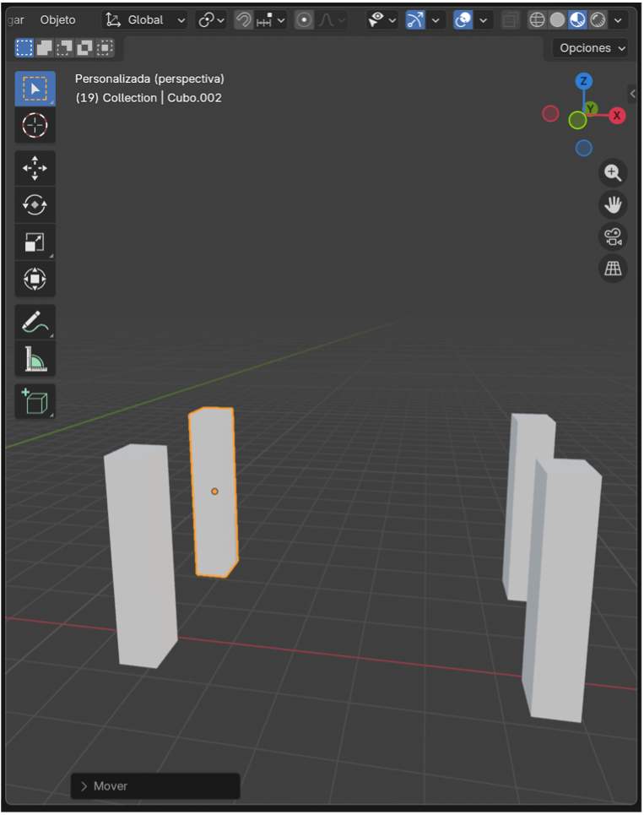The width and height of the screenshot is (644, 815).
Task: Set selection mode to invert
Action: [84, 48]
